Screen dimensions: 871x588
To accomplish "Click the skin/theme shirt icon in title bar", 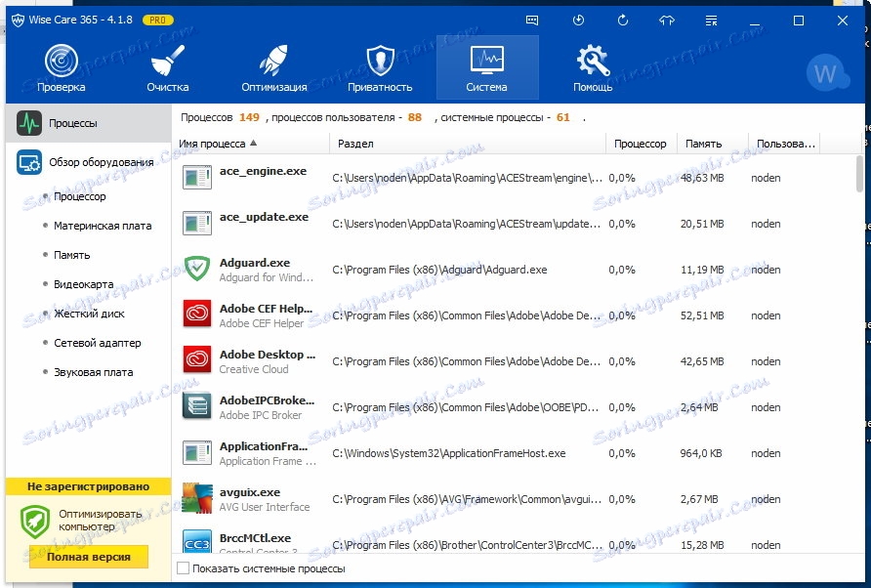I will pyautogui.click(x=667, y=21).
